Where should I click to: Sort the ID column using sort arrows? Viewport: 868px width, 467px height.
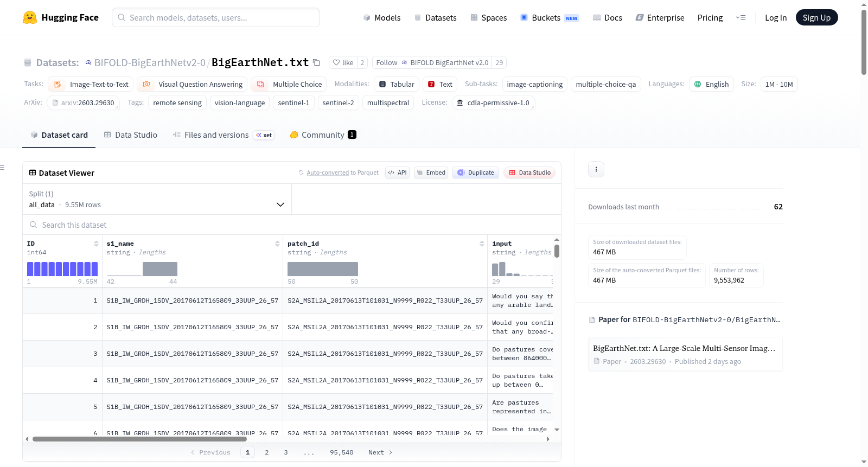point(96,244)
